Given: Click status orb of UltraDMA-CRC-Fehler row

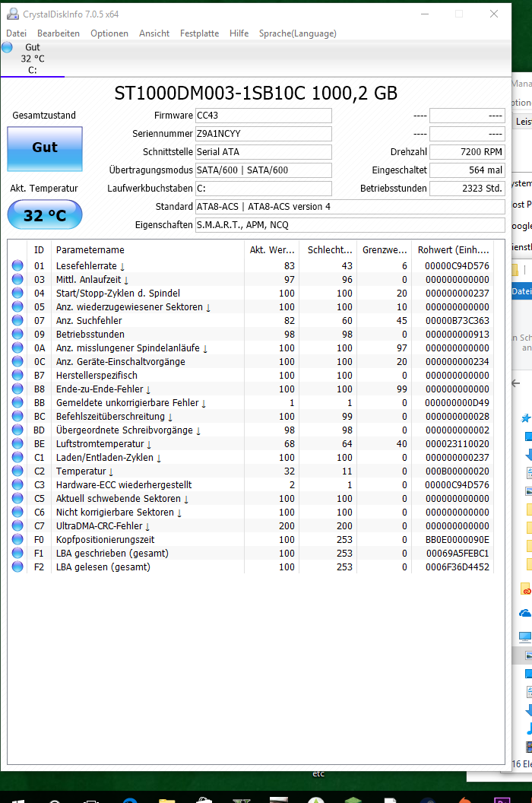Looking at the screenshot, I should tap(17, 525).
